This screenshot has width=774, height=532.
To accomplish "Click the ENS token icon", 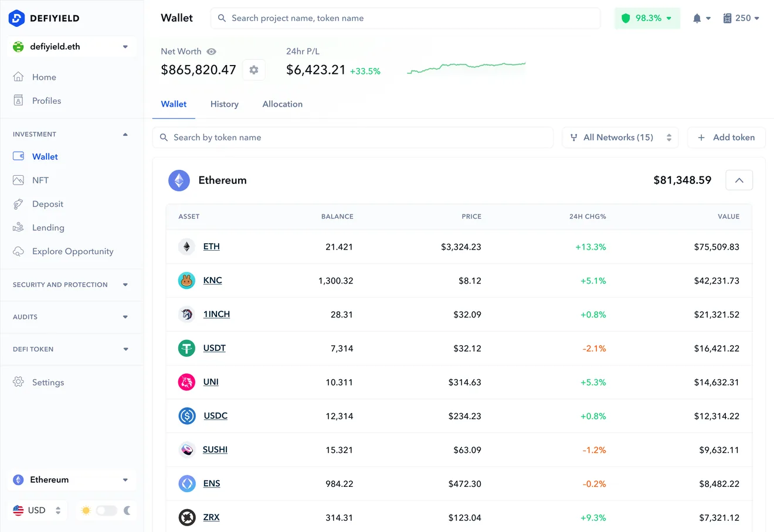I will tap(187, 484).
